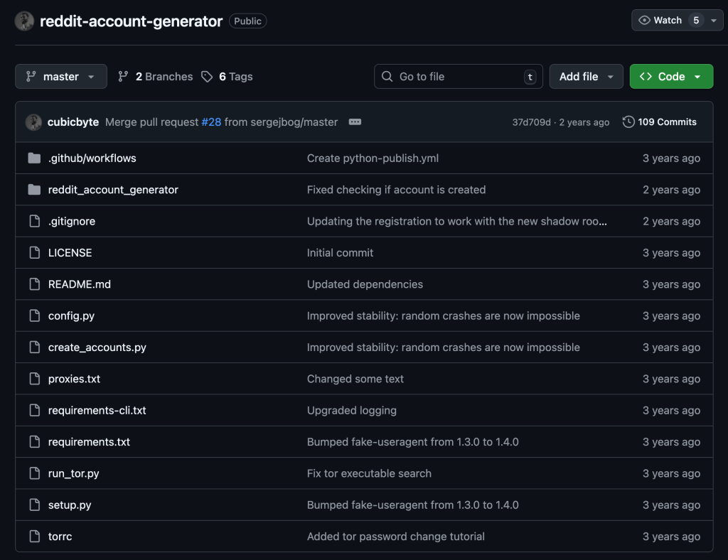The height and width of the screenshot is (560, 728).
Task: Open the .github/workflows folder icon
Action: (34, 158)
